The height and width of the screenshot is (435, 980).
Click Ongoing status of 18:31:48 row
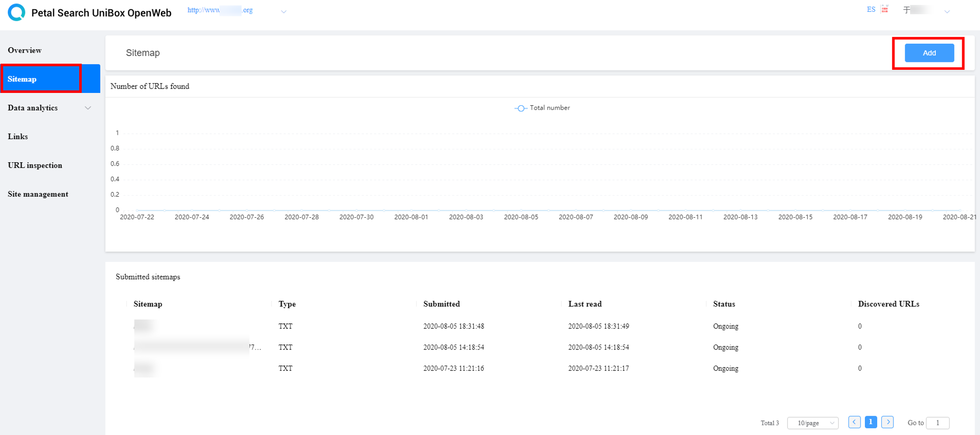pyautogui.click(x=726, y=326)
